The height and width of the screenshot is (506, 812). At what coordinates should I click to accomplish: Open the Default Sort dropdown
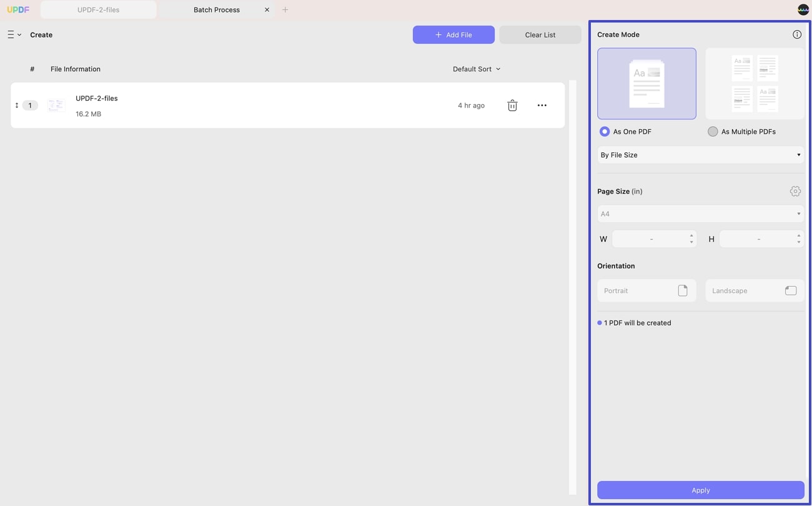(477, 69)
